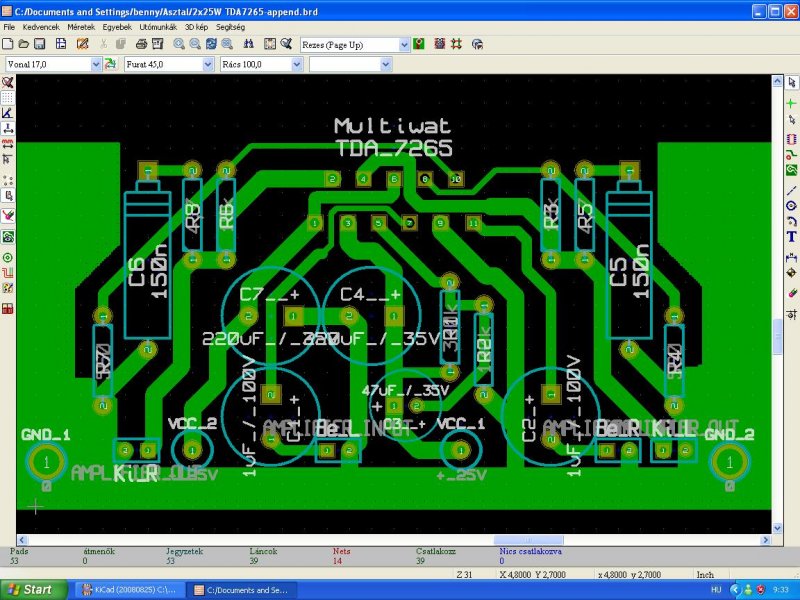Select the Add Text tool
This screenshot has width=800, height=600.
tap(791, 237)
